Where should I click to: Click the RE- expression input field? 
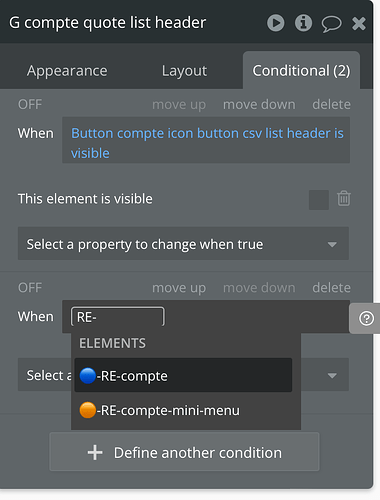pos(118,317)
